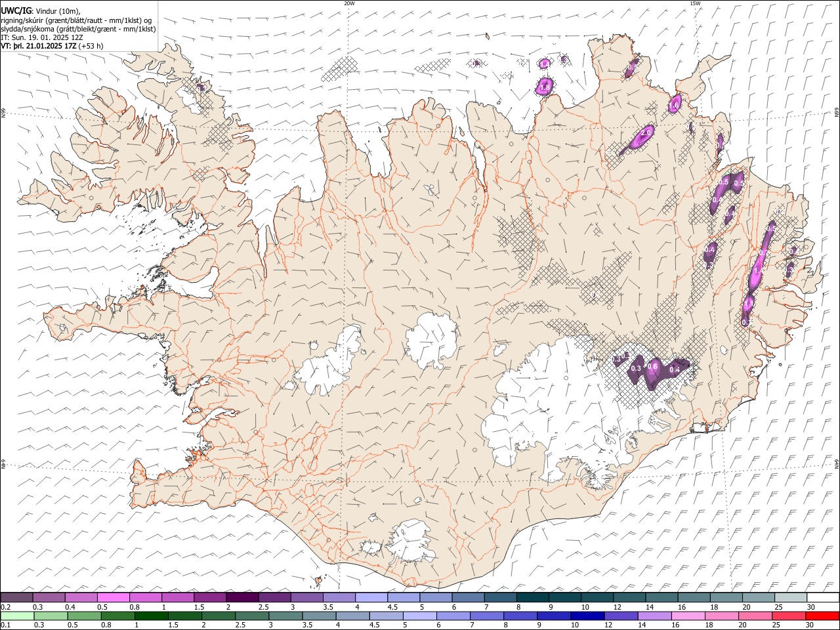Select the light purple 14–16 swatch in lower bar
Viewport: 840px width, 630px height.
coord(654,616)
